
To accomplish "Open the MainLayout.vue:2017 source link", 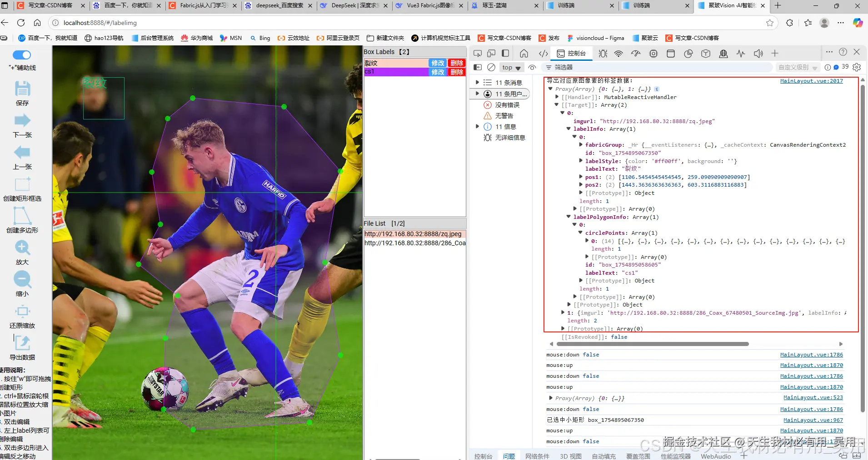I will click(x=812, y=81).
